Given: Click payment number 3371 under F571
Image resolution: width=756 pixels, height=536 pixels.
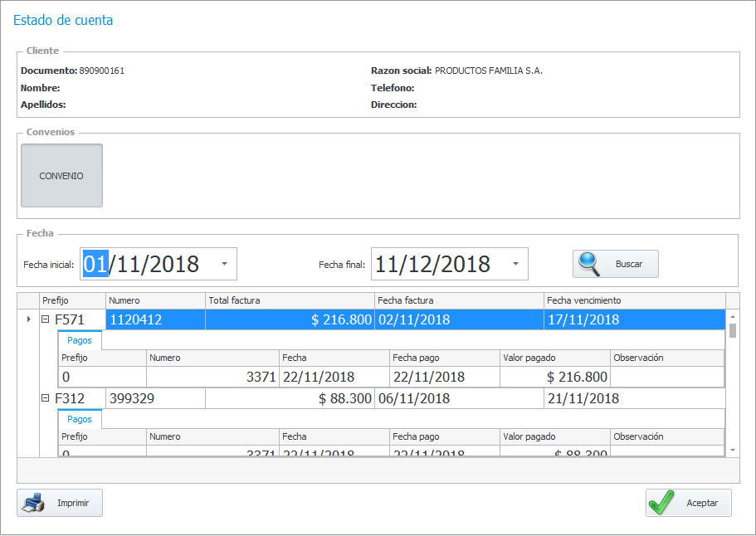Looking at the screenshot, I should pos(212,377).
